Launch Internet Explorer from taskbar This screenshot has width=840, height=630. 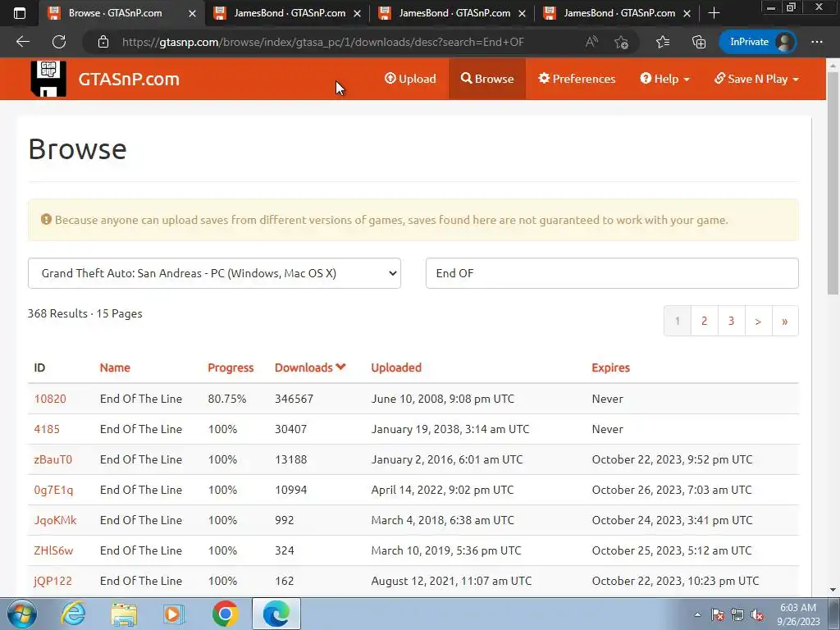(73, 614)
